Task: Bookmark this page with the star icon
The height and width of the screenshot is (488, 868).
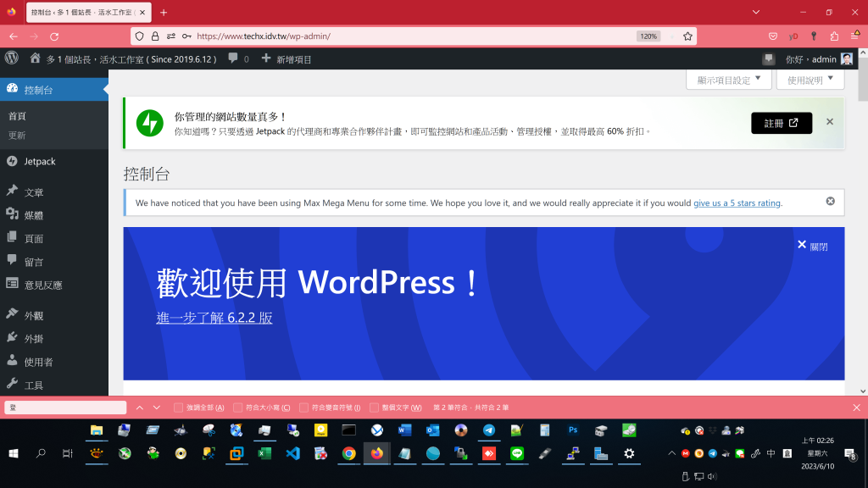Action: [687, 36]
